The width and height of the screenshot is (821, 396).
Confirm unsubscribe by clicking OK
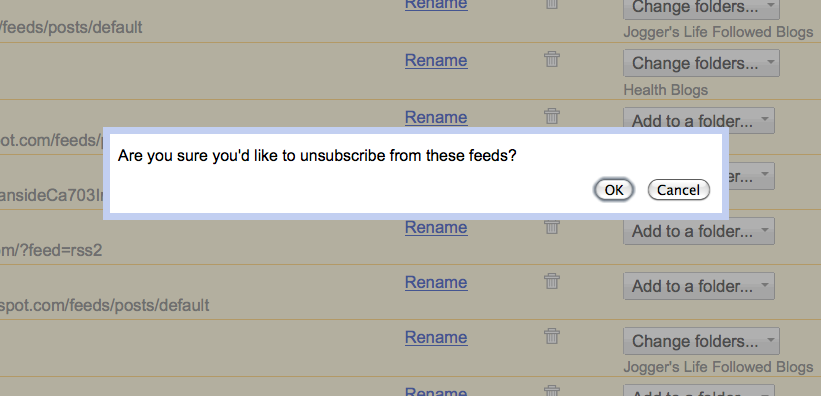(x=614, y=190)
